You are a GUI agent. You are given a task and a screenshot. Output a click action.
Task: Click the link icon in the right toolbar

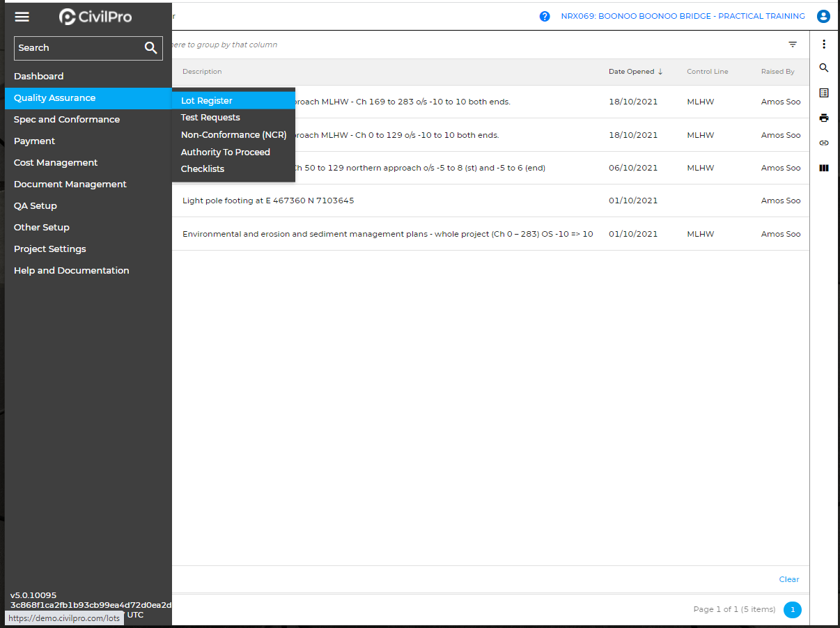tap(824, 143)
